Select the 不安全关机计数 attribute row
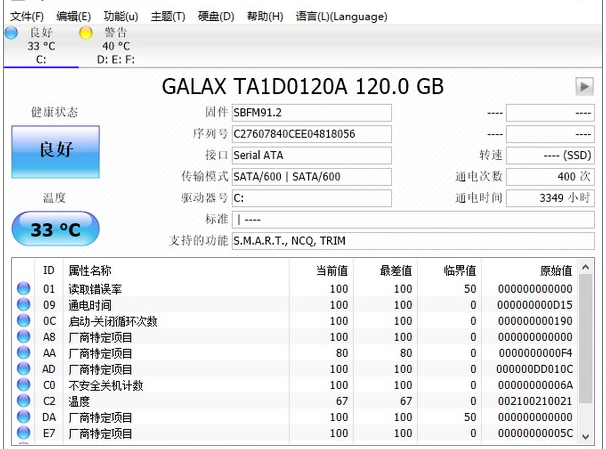The height and width of the screenshot is (449, 606). pos(295,385)
